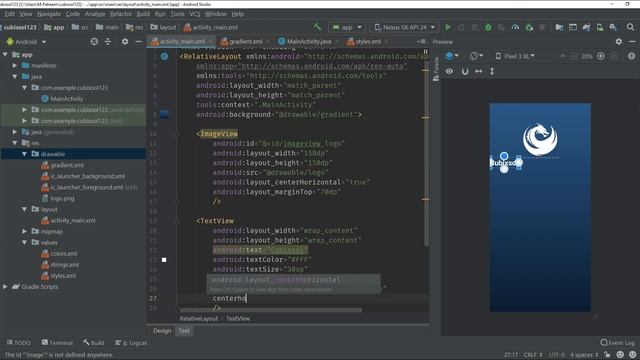This screenshot has height=360, width=640.
Task: Open the Android project view dropdown
Action: (26, 42)
